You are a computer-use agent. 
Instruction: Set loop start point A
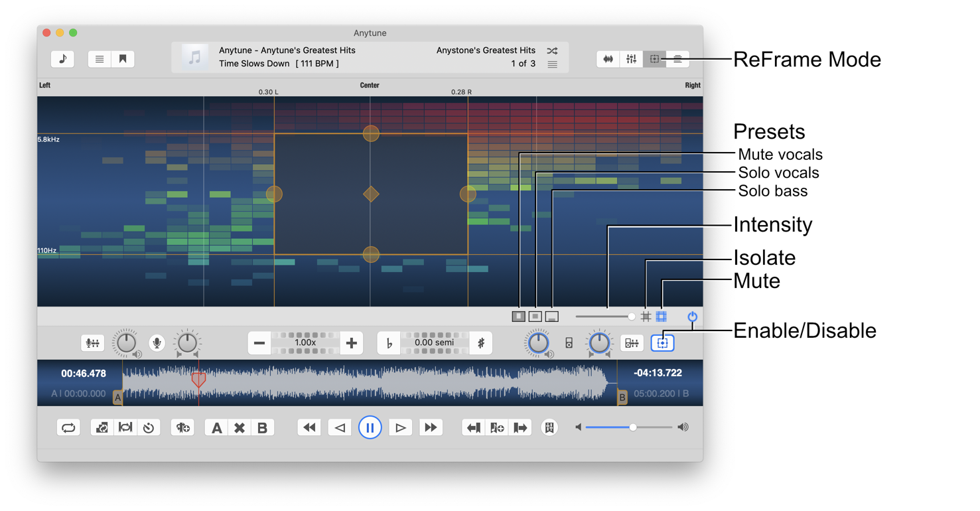pos(216,428)
